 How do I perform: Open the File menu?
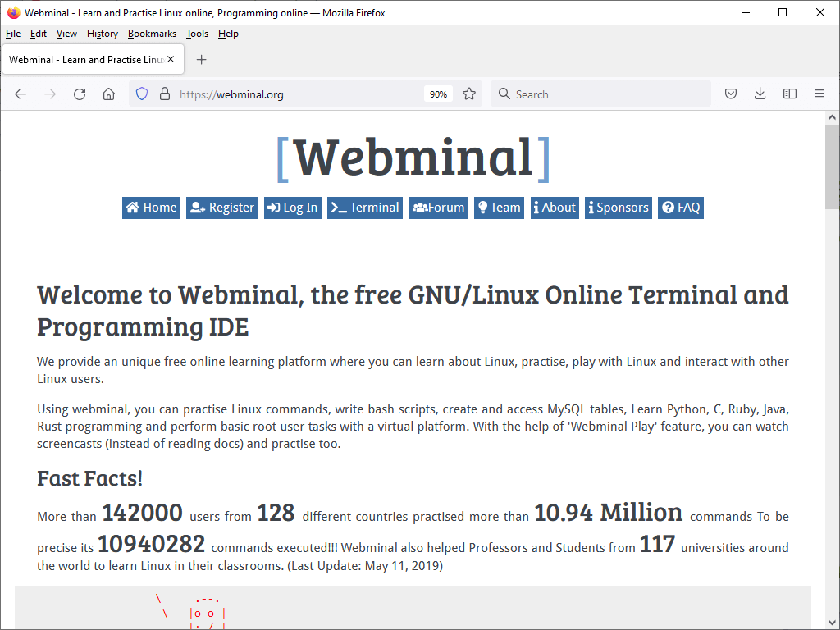click(x=13, y=34)
